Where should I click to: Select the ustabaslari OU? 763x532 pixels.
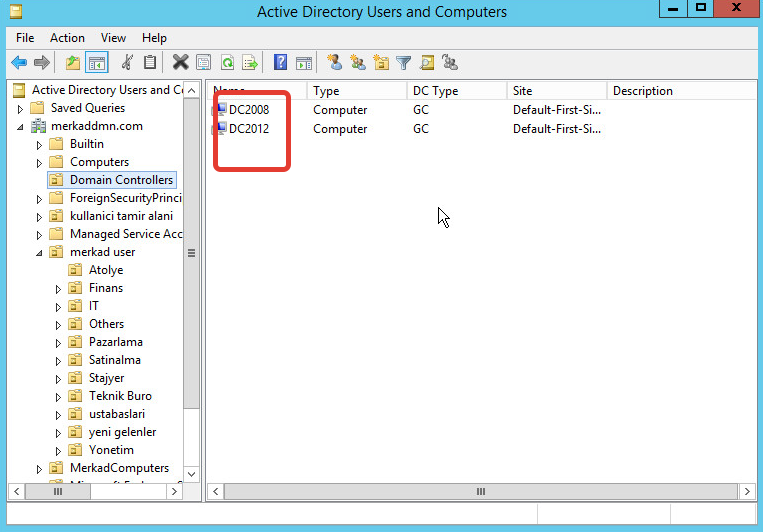pyautogui.click(x=117, y=414)
